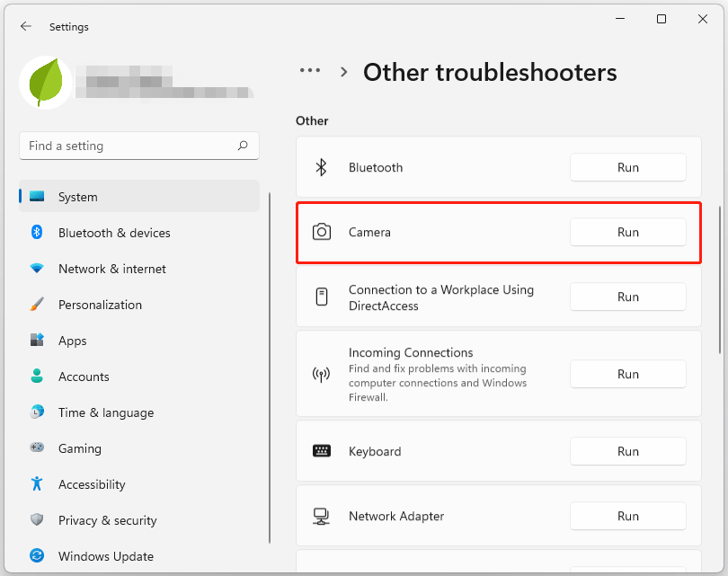Select the Incoming Connections signal icon
Viewport: 728px width, 576px height.
click(321, 374)
